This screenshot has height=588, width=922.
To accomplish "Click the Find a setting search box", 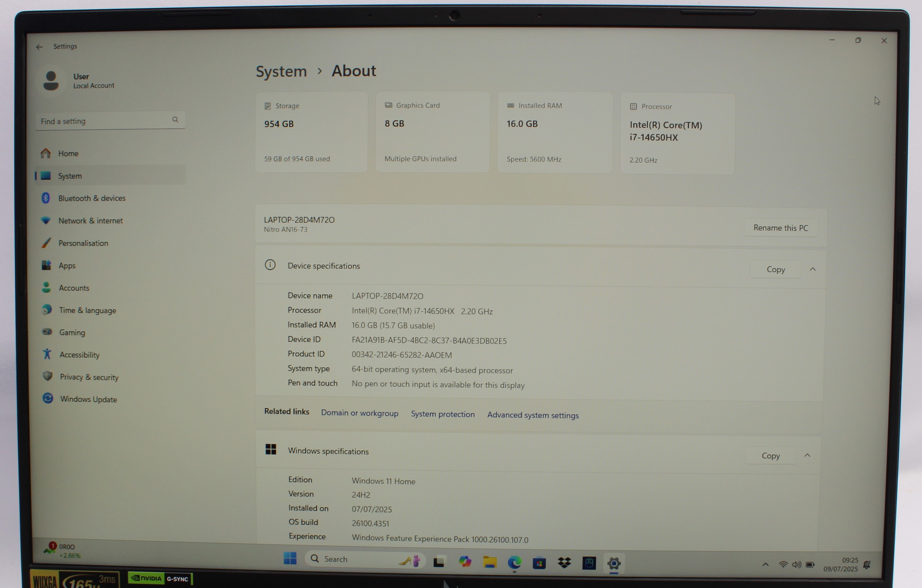I will point(110,121).
